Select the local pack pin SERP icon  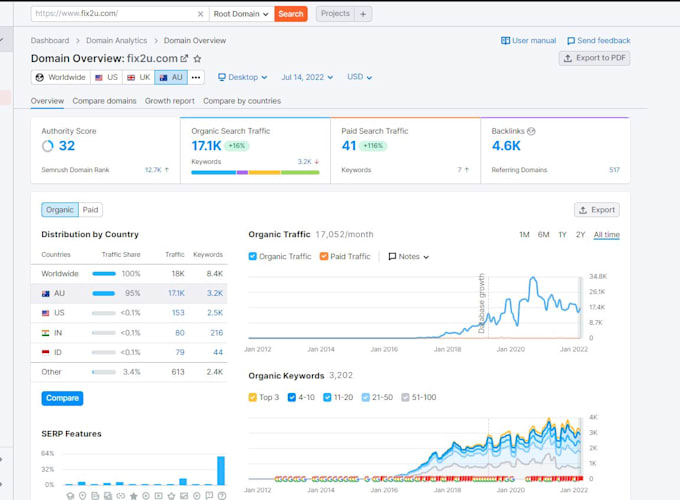(82, 495)
